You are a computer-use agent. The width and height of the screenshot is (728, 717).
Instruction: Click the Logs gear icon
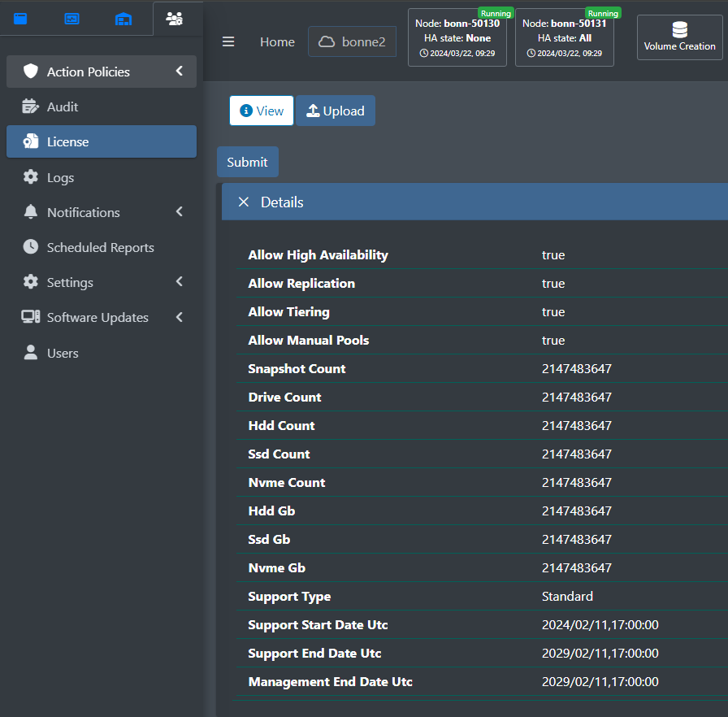coord(31,177)
